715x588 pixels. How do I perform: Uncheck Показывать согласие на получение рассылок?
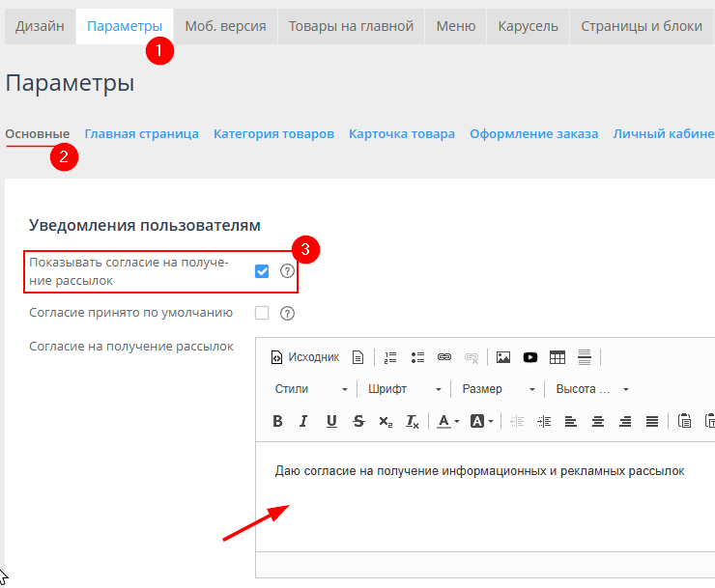pos(262,271)
